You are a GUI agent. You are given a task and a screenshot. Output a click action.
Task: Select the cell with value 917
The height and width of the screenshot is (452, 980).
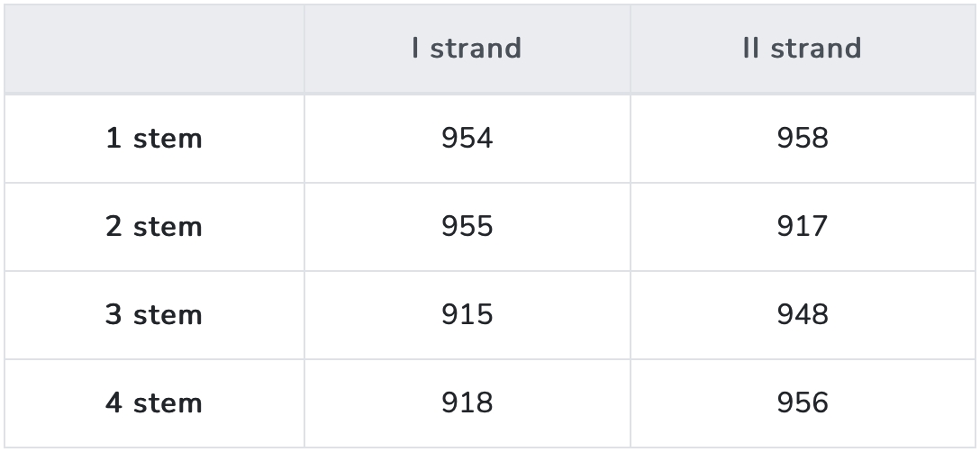click(x=802, y=226)
